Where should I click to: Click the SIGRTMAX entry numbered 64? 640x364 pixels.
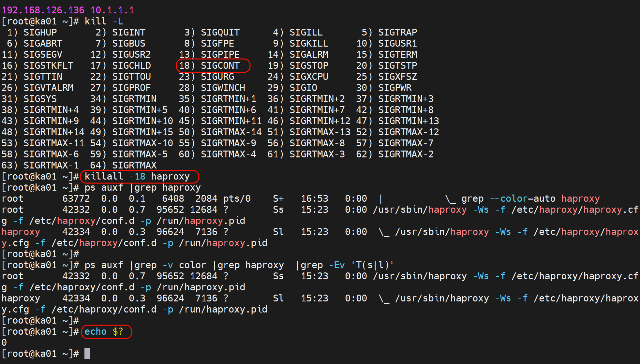click(x=134, y=165)
